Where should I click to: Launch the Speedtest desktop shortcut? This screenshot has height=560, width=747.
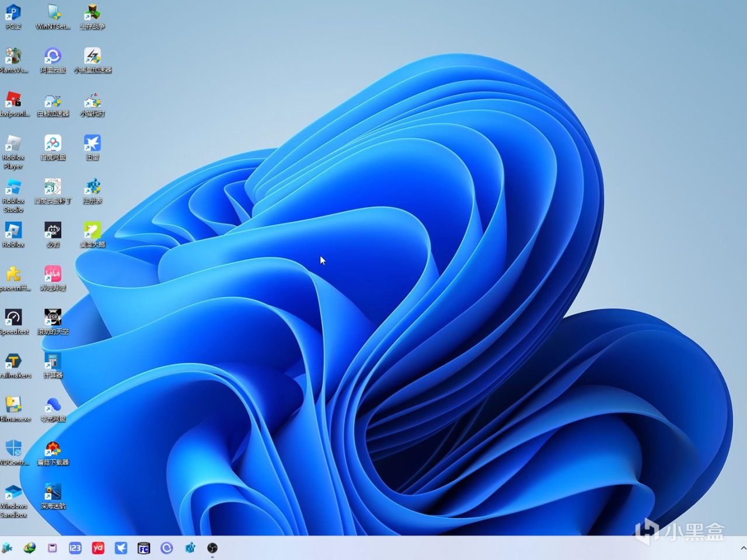point(13,322)
